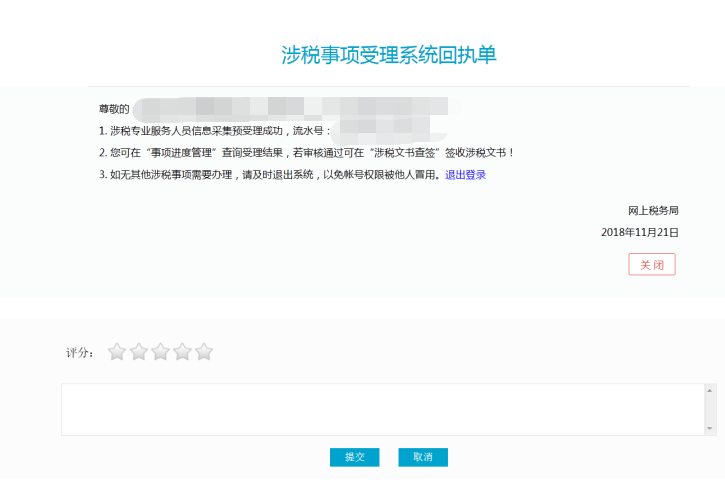
Task: Focus the feedback comment text area
Action: [383, 409]
